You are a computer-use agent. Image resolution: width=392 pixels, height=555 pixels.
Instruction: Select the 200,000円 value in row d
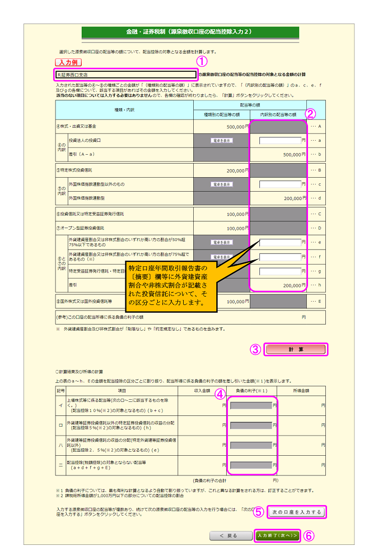click(x=295, y=198)
